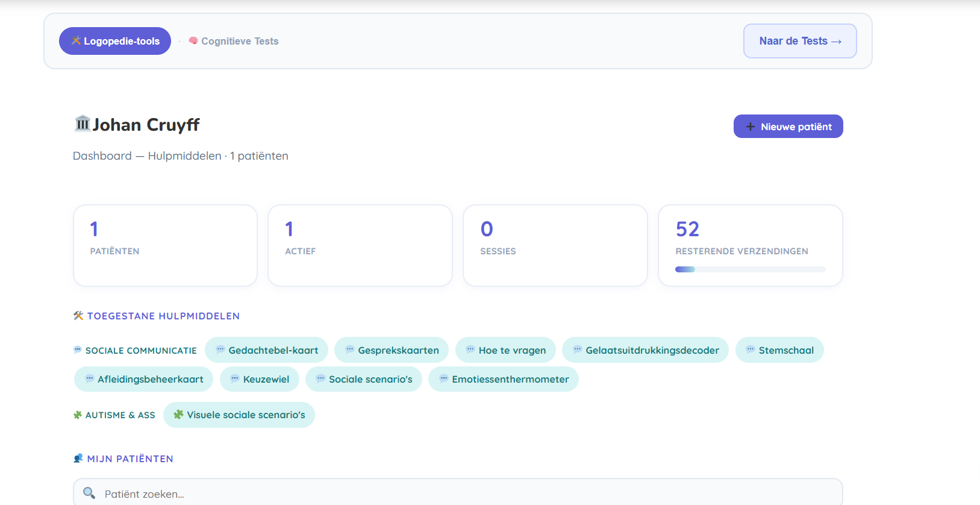Open the Cognitieve Tests tab
This screenshot has height=505, width=980.
tap(234, 41)
